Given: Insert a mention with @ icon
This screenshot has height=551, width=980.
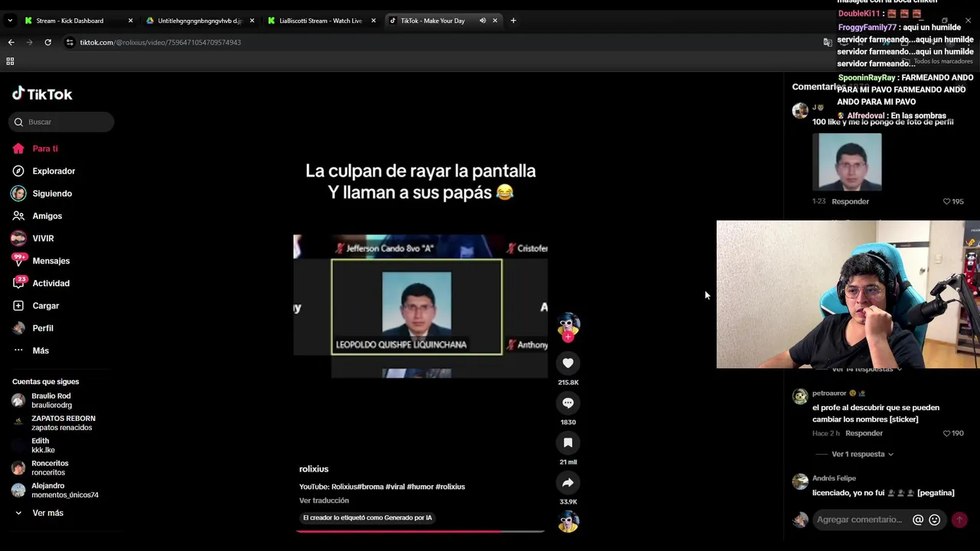Looking at the screenshot, I should 918,520.
